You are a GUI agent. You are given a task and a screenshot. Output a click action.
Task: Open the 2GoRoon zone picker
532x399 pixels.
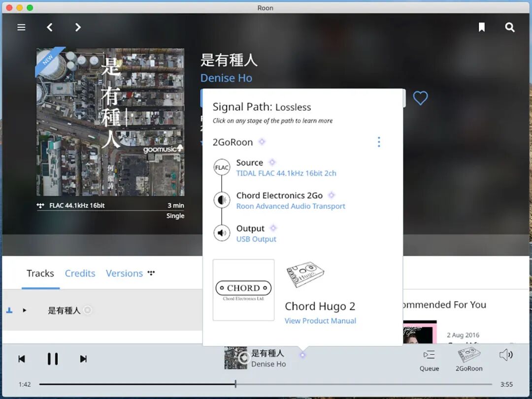469,360
